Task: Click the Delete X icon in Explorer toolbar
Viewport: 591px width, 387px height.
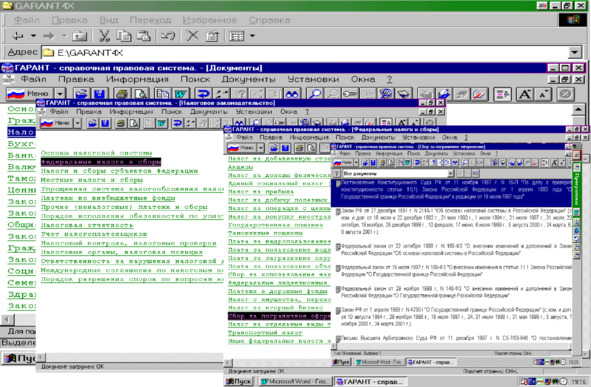Action: 192,36
